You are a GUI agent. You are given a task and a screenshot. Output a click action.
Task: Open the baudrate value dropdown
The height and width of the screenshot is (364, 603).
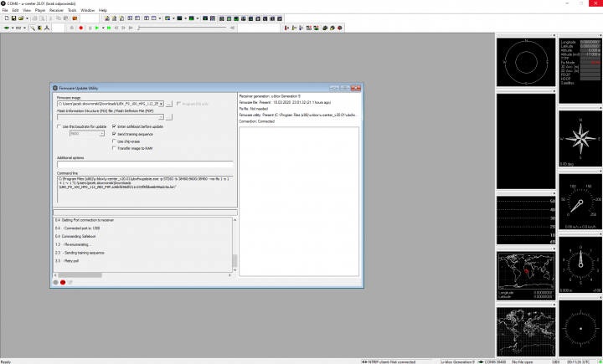101,134
